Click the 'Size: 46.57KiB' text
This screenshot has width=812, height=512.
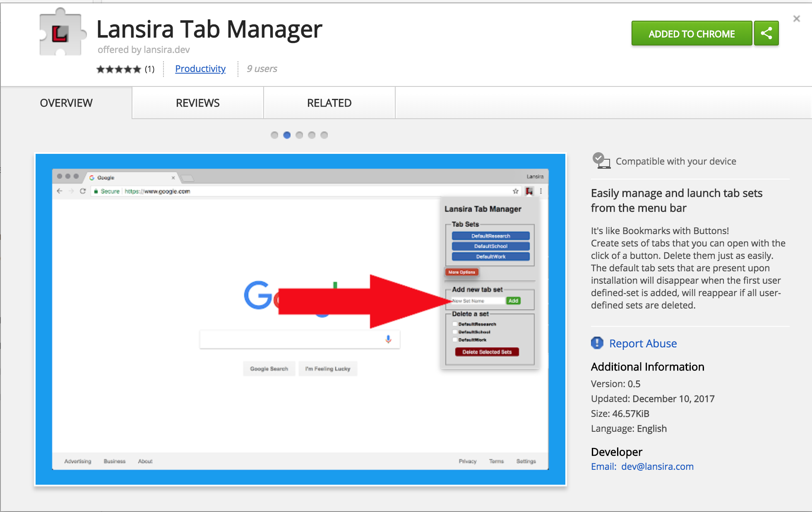pos(620,414)
